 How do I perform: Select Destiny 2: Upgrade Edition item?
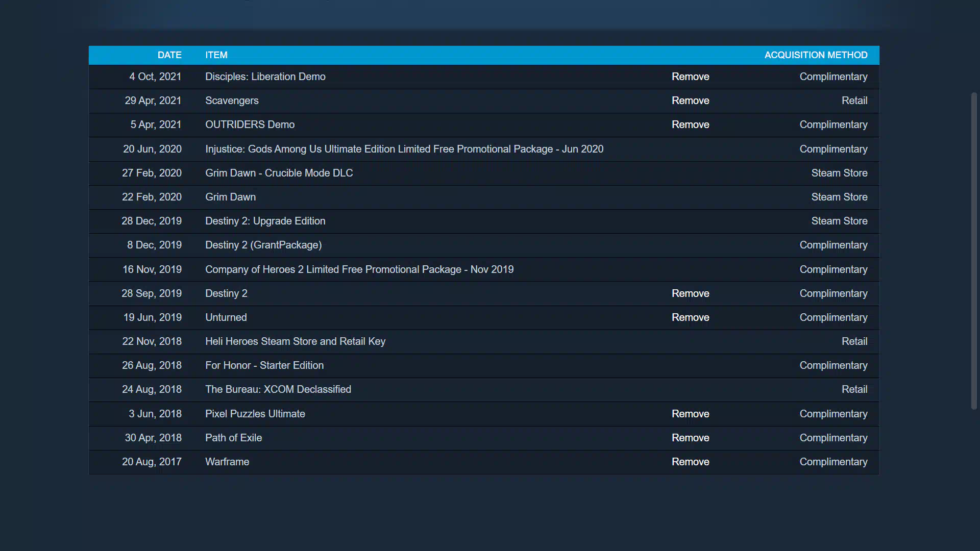pos(265,221)
